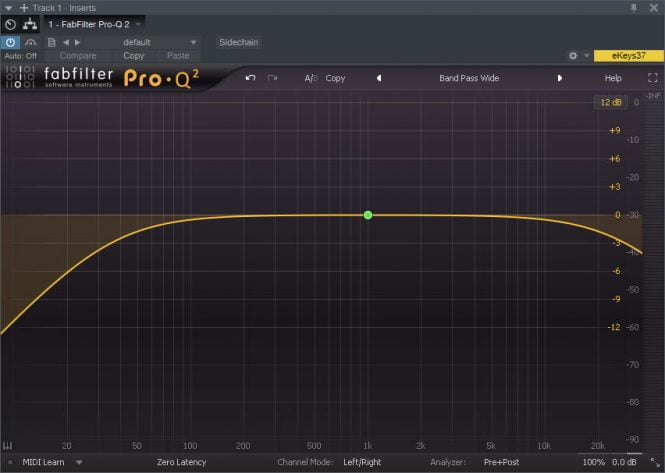This screenshot has height=473, width=665.
Task: Click the 100% output scale value
Action: point(593,462)
